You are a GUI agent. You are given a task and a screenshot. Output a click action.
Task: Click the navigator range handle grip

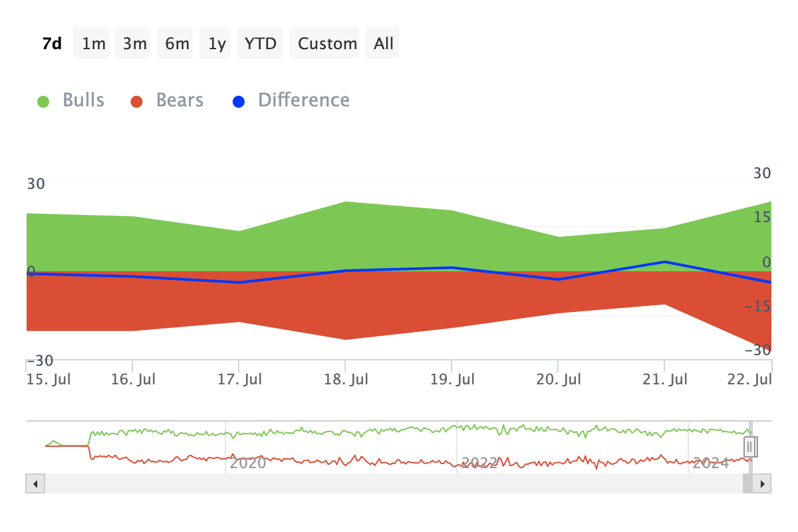tap(750, 446)
